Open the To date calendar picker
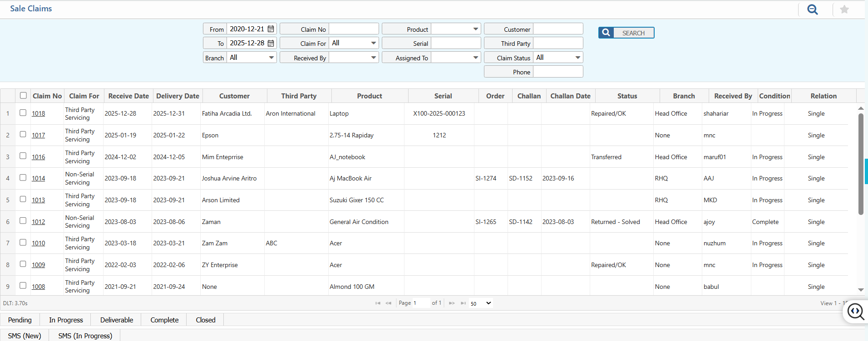 271,43
